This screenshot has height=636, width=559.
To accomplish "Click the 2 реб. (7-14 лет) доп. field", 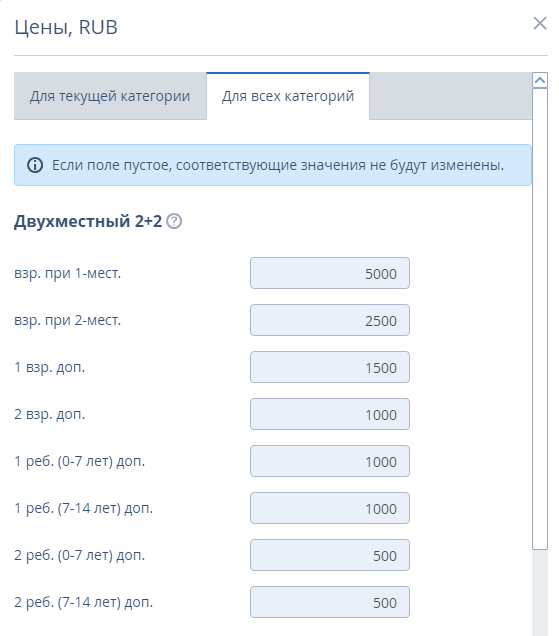I will [330, 603].
